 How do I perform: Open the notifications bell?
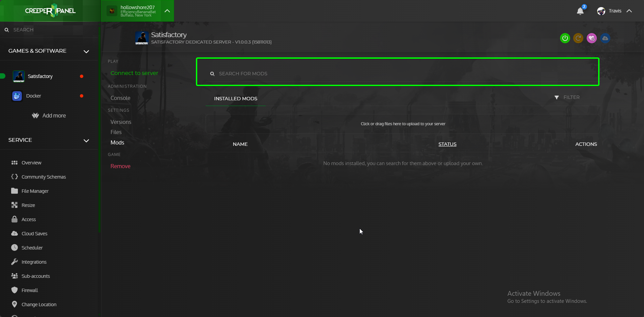click(580, 11)
